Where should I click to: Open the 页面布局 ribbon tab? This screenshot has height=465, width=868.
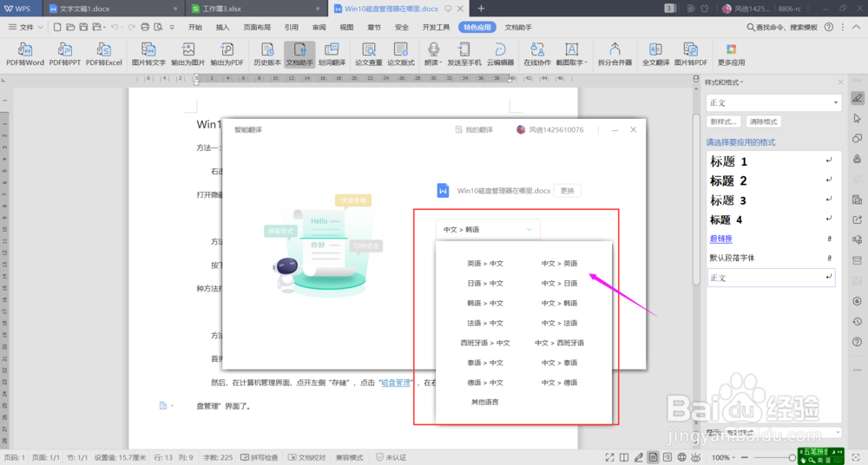click(x=257, y=27)
